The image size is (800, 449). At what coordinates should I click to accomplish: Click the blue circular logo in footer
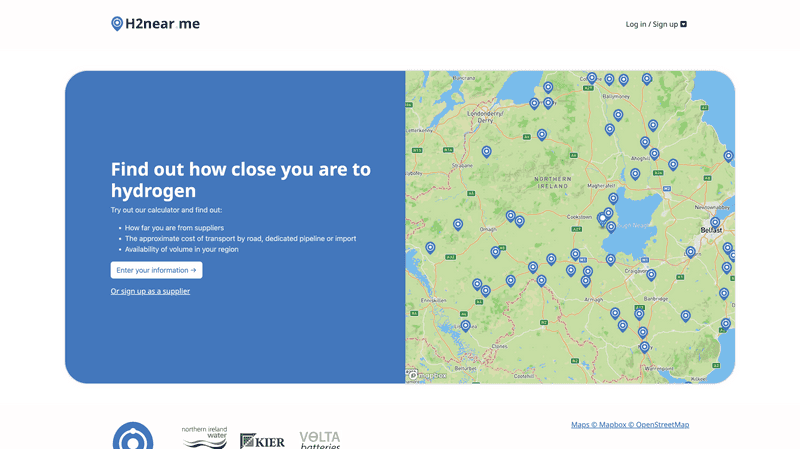click(x=133, y=436)
